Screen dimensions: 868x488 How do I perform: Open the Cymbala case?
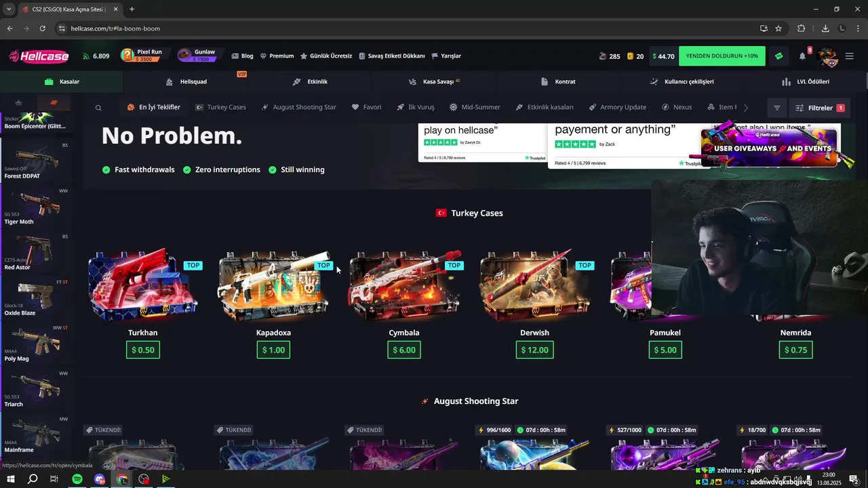tap(404, 302)
